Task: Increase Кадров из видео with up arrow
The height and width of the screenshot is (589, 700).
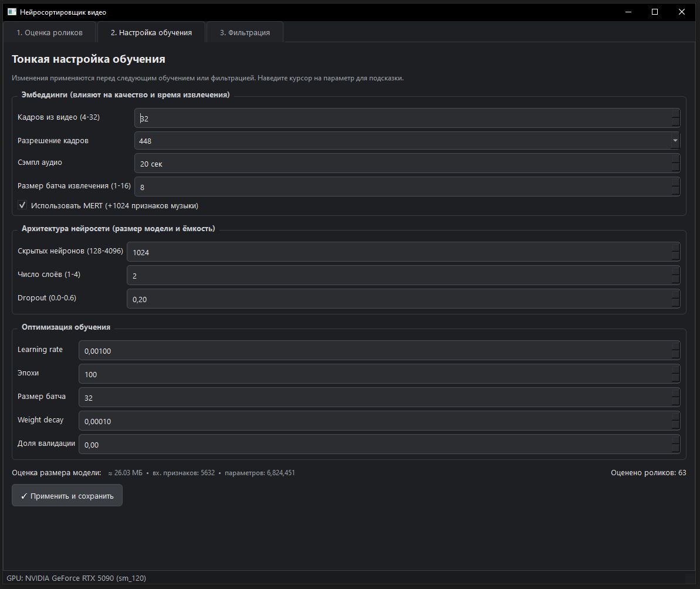Action: pyautogui.click(x=675, y=113)
